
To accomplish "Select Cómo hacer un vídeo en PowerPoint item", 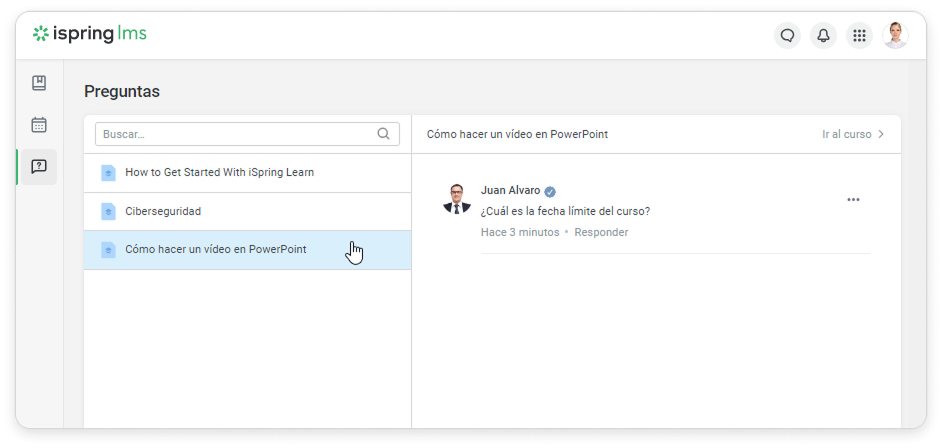I will (215, 250).
